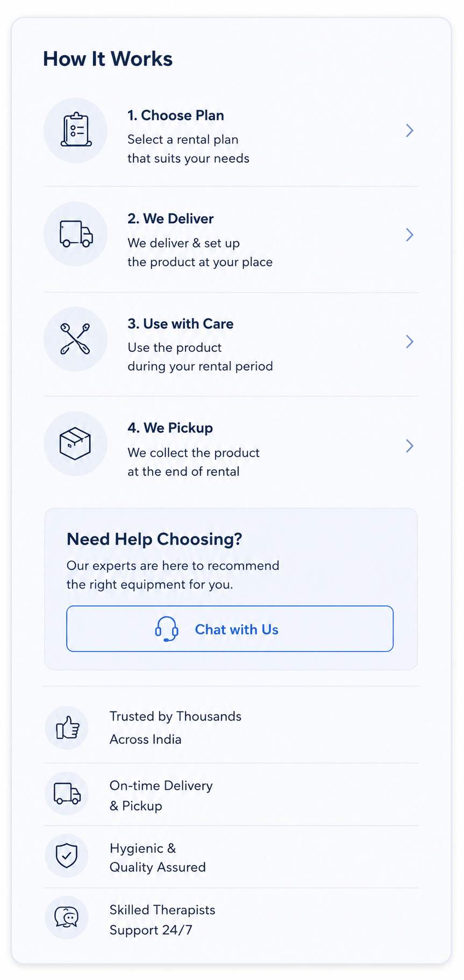Open the '3. Use with Care' heading
The width and height of the screenshot is (464, 980).
(181, 324)
